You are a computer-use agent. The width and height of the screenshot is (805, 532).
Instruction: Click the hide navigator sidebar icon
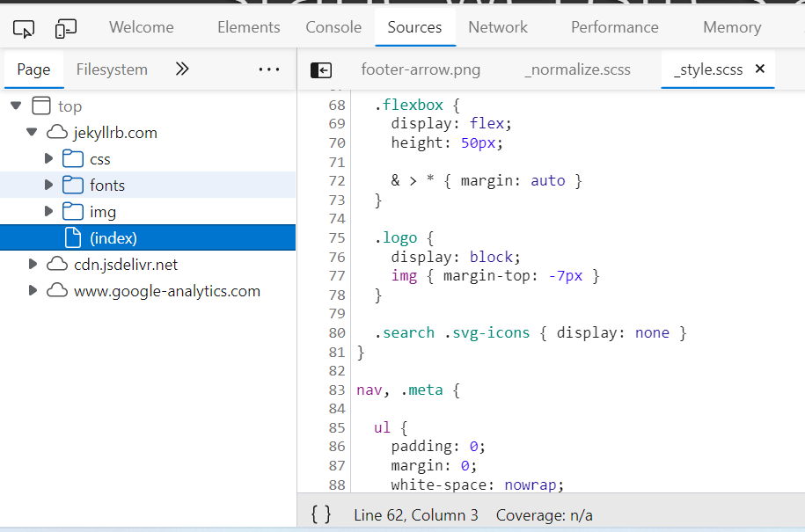(x=321, y=70)
